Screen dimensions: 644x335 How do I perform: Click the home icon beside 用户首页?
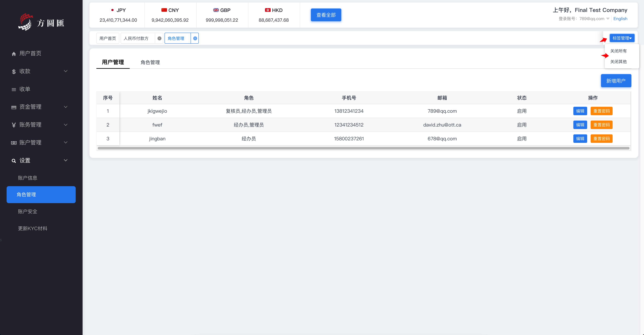(14, 54)
